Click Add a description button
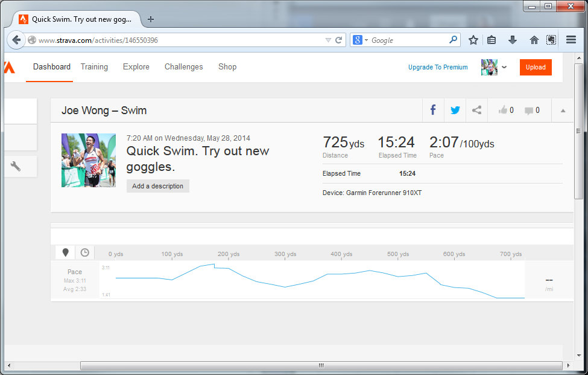Screen dimensions: 588x375 [x=157, y=186]
